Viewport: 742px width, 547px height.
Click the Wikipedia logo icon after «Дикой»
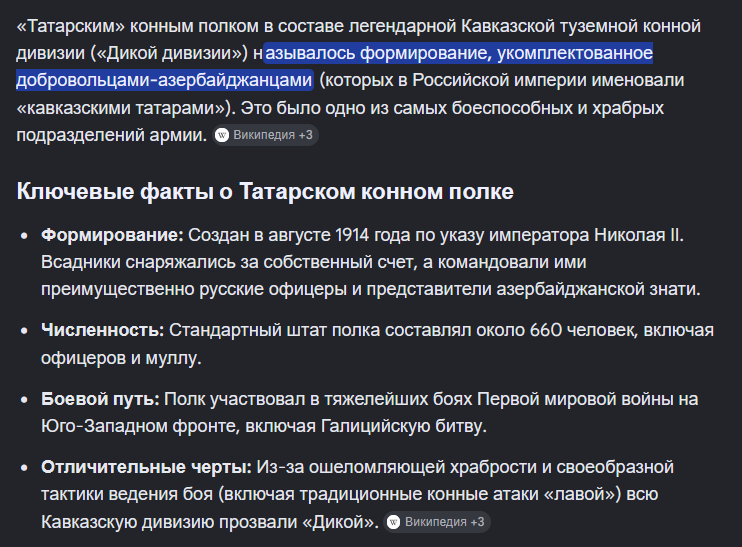click(x=394, y=522)
